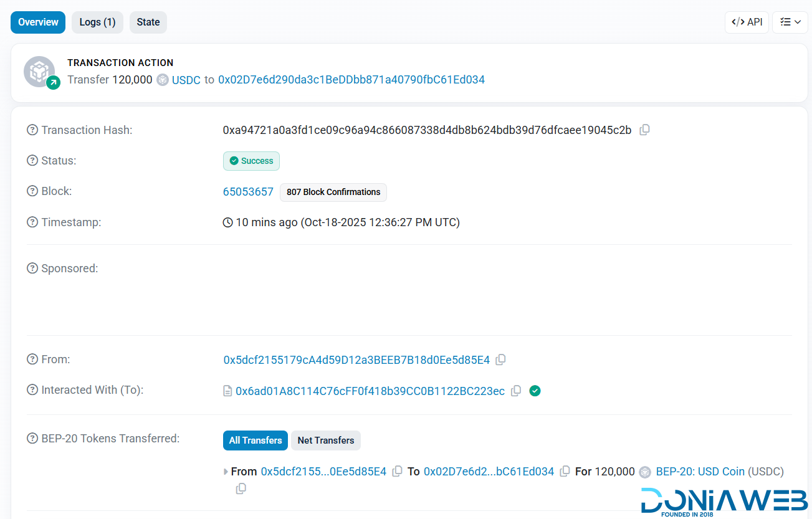
Task: Open the list options dropdown
Action: coord(790,22)
